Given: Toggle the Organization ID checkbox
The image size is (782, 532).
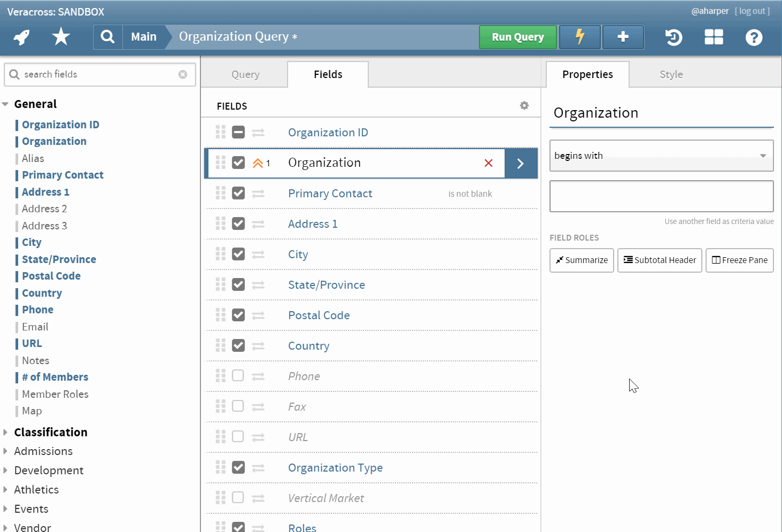Looking at the screenshot, I should (x=238, y=132).
